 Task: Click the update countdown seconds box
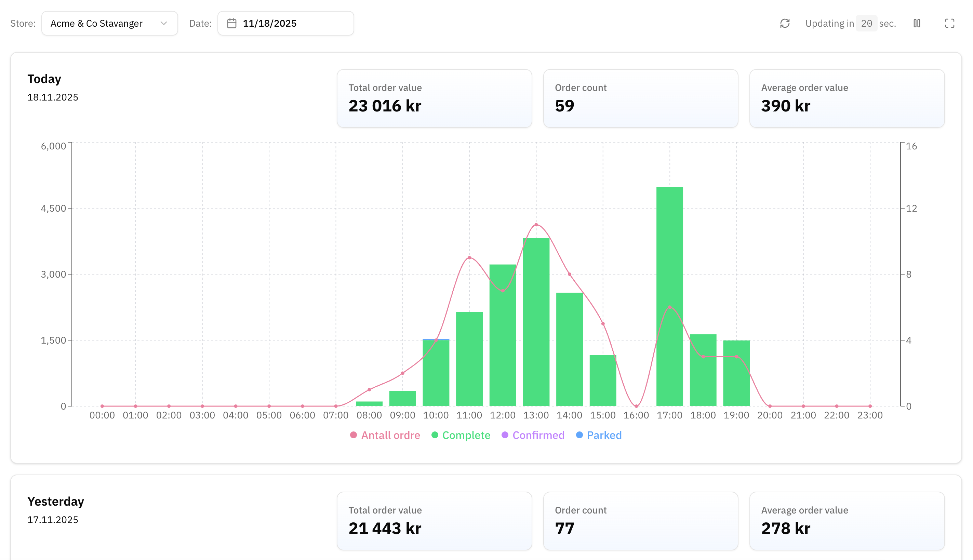pos(866,24)
